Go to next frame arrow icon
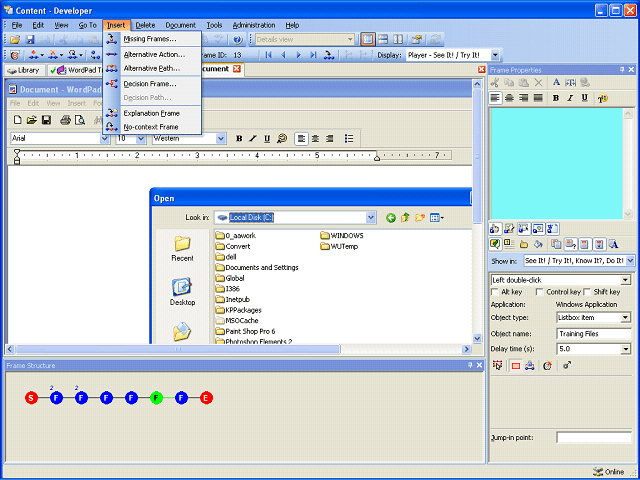640x480 pixels. [x=298, y=55]
